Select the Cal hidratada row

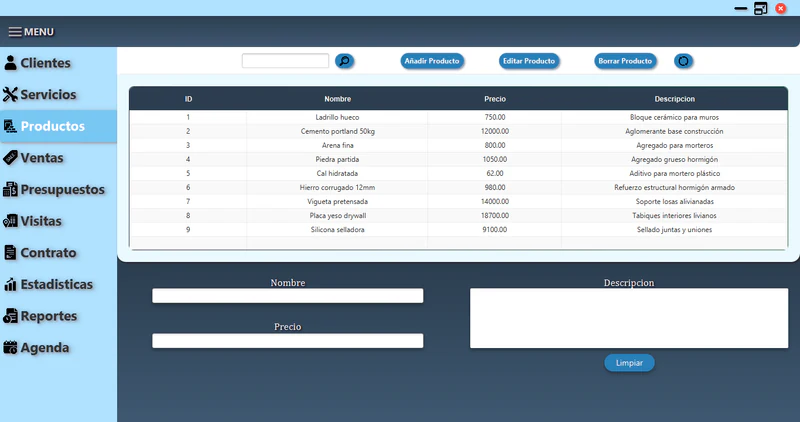coord(458,173)
